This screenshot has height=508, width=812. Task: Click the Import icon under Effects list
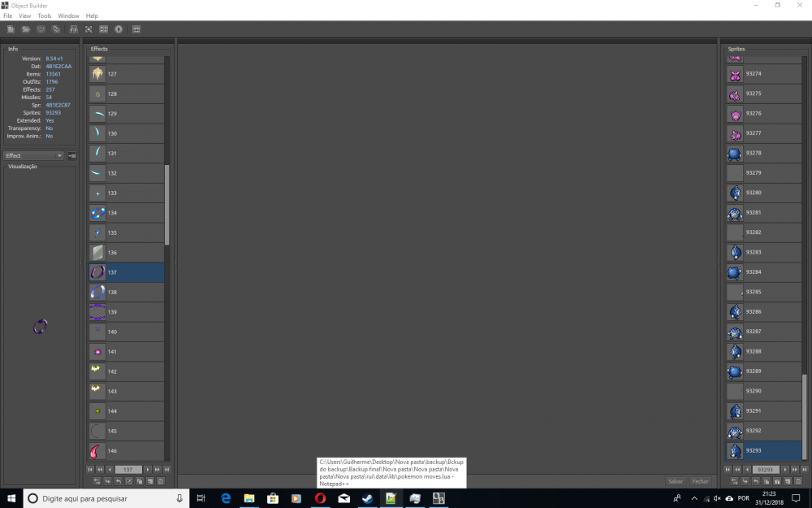click(x=107, y=481)
